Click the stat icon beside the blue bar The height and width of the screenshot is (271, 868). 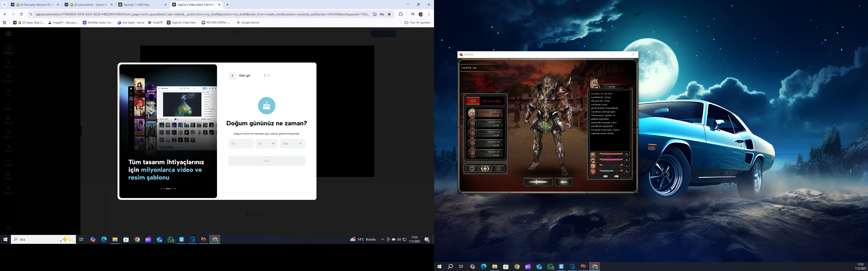593,172
